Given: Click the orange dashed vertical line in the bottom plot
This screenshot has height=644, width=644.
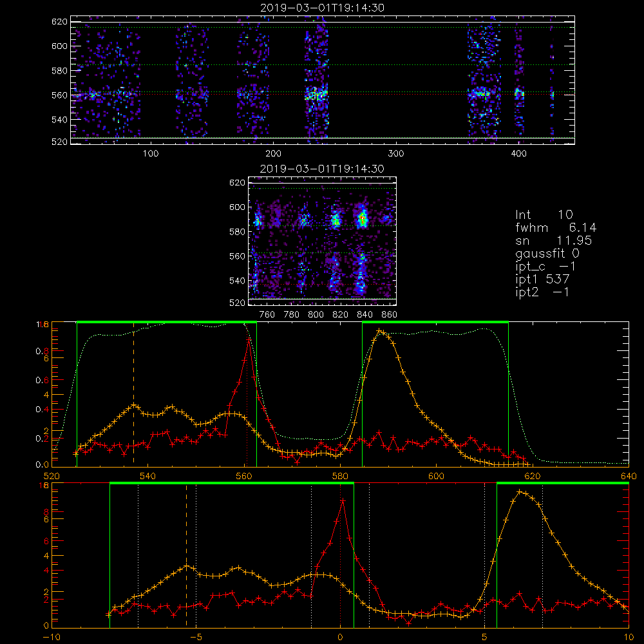Looking at the screenshot, I should pyautogui.click(x=187, y=555).
